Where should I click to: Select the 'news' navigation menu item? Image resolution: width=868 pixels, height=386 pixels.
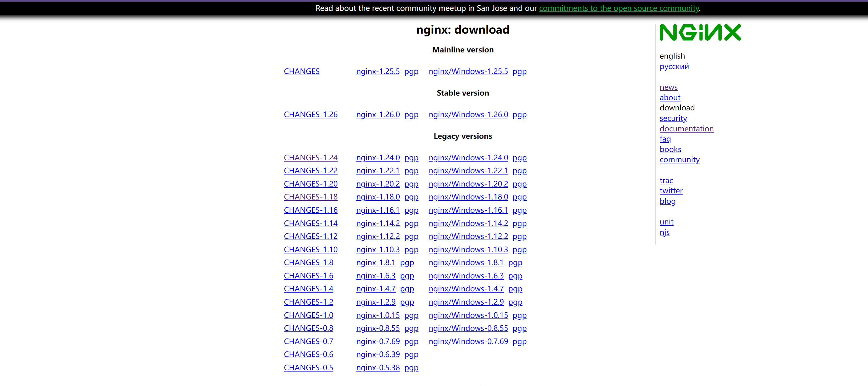[668, 87]
